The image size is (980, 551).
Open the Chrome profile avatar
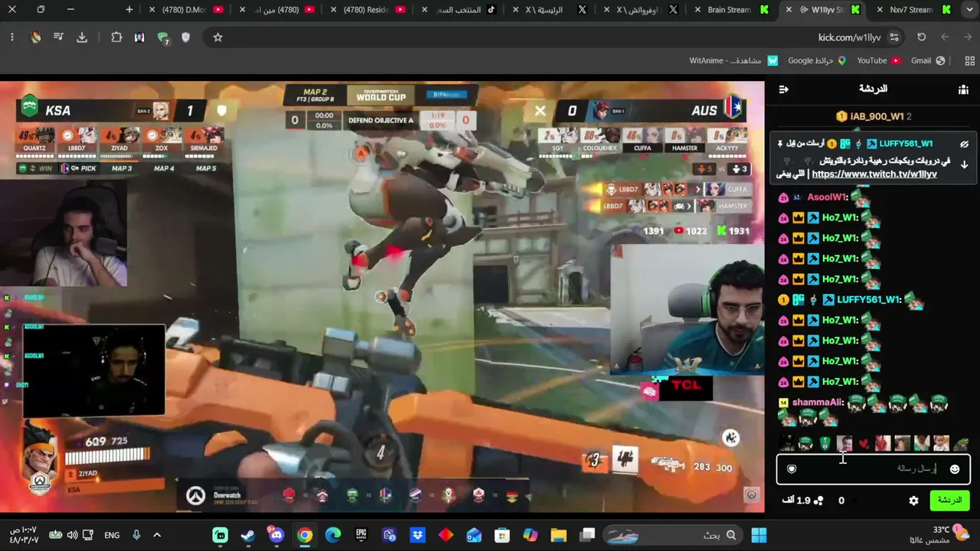coord(35,37)
